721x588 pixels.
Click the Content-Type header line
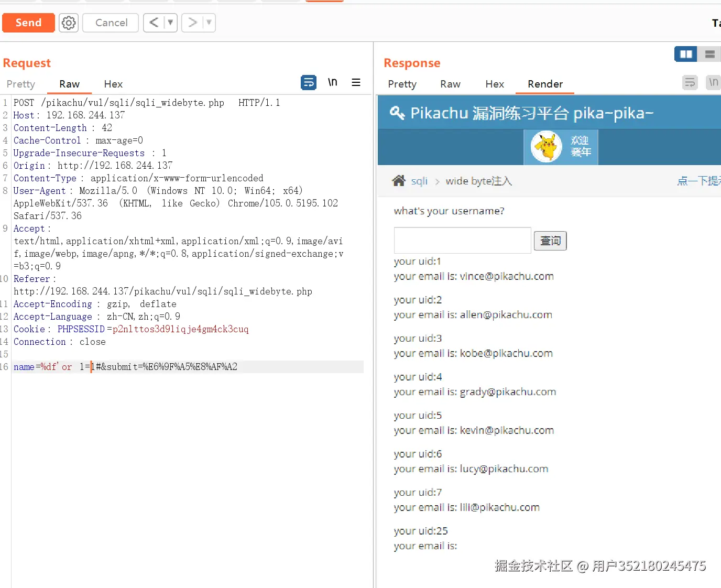point(138,178)
